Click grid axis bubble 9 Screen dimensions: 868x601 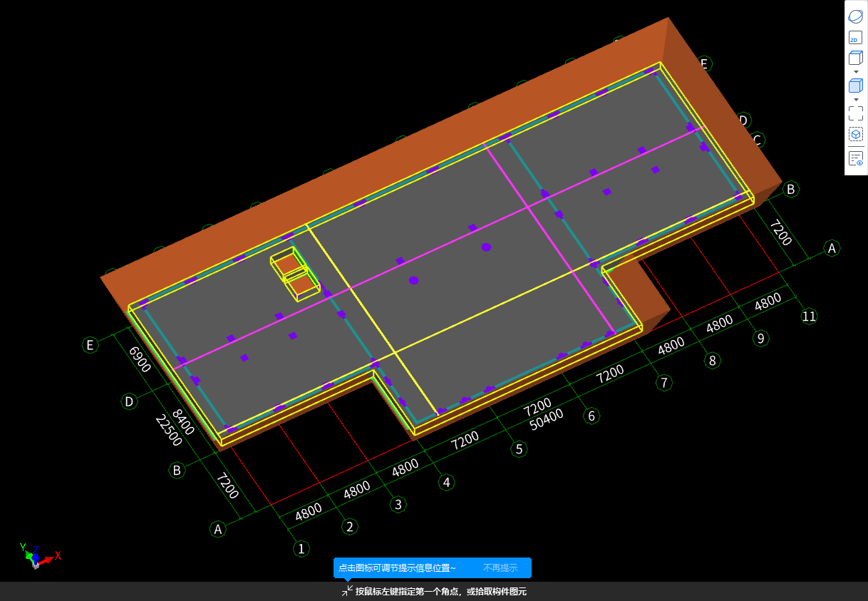pos(760,338)
